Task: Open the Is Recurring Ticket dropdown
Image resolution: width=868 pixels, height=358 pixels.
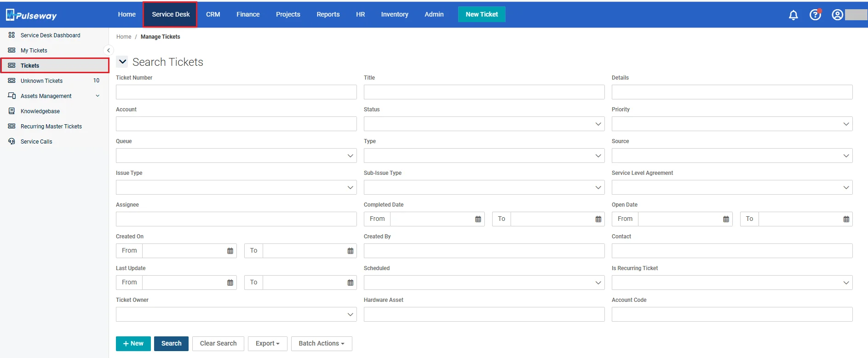Action: point(732,283)
